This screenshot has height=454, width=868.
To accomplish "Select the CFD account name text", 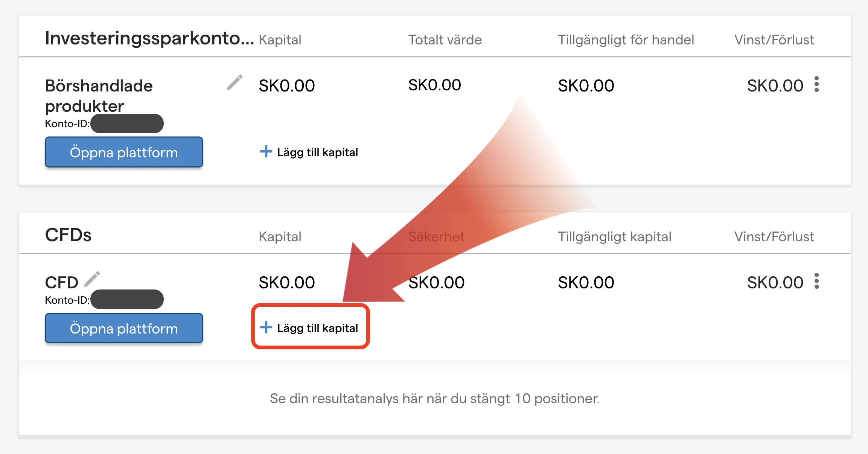I will (61, 282).
